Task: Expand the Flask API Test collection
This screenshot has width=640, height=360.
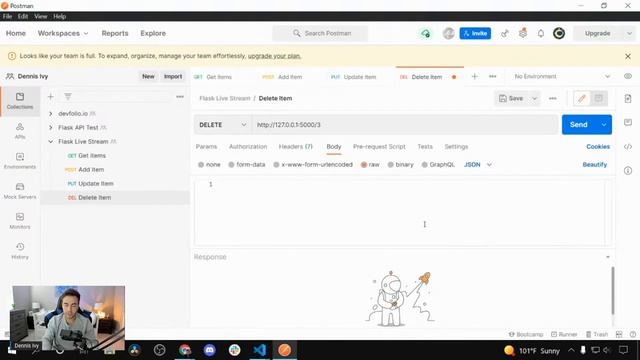Action: click(51, 128)
